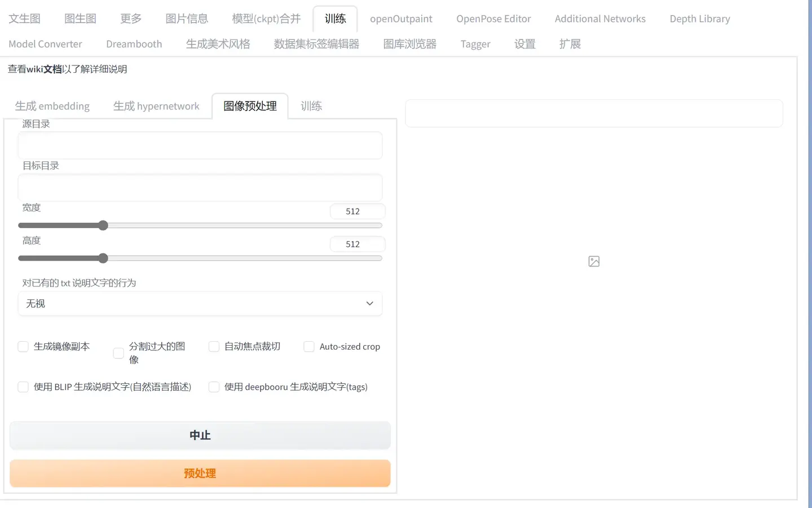Enable the 生成镜像副本 checkbox
The image size is (812, 508).
(x=23, y=346)
